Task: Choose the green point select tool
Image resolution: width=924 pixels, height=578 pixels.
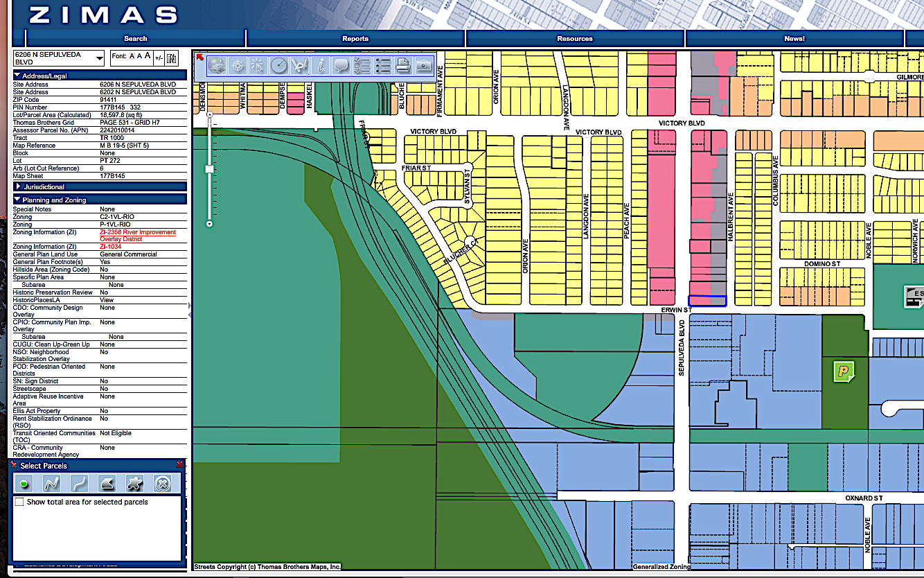Action: click(24, 483)
